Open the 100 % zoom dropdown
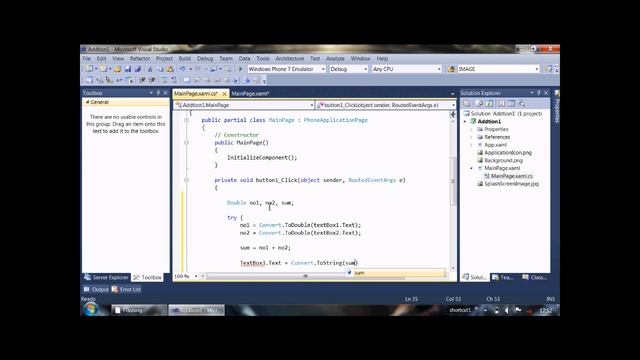Image resolution: width=640 pixels, height=360 pixels. click(x=196, y=276)
